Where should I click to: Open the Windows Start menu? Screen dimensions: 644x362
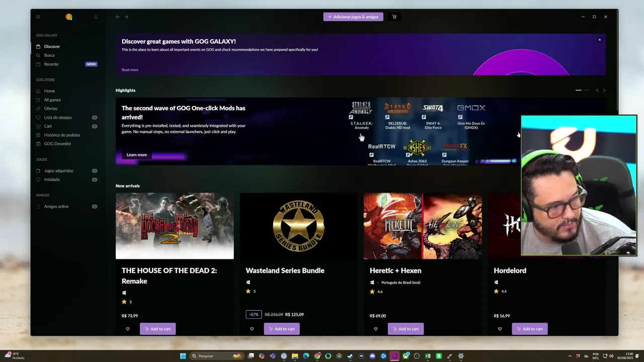(x=183, y=356)
